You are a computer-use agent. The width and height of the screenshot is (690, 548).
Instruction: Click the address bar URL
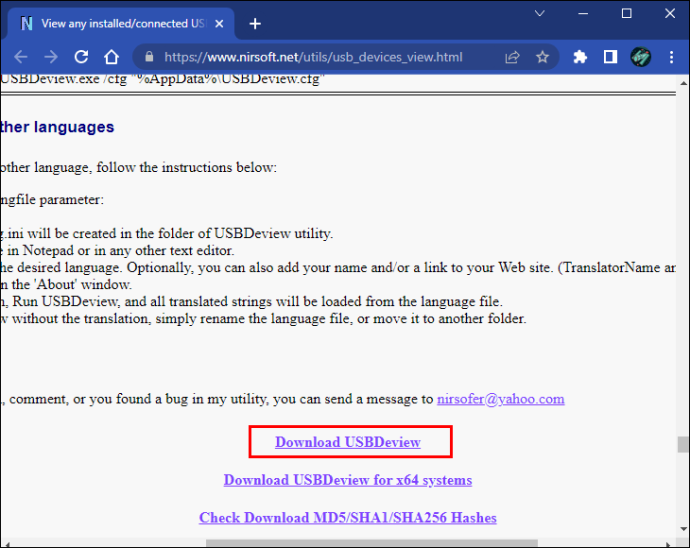tap(313, 57)
